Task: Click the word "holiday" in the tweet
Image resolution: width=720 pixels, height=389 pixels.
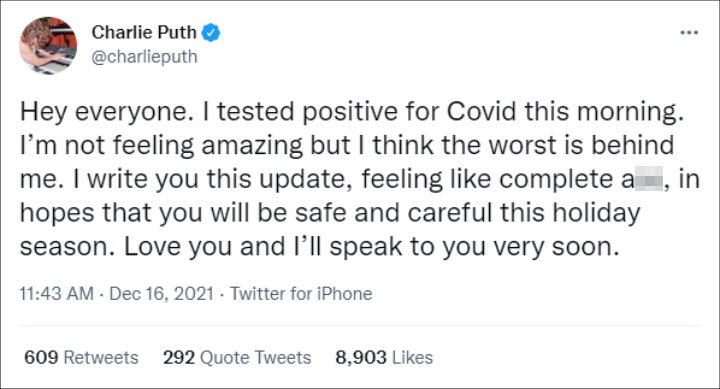Action: click(x=596, y=213)
